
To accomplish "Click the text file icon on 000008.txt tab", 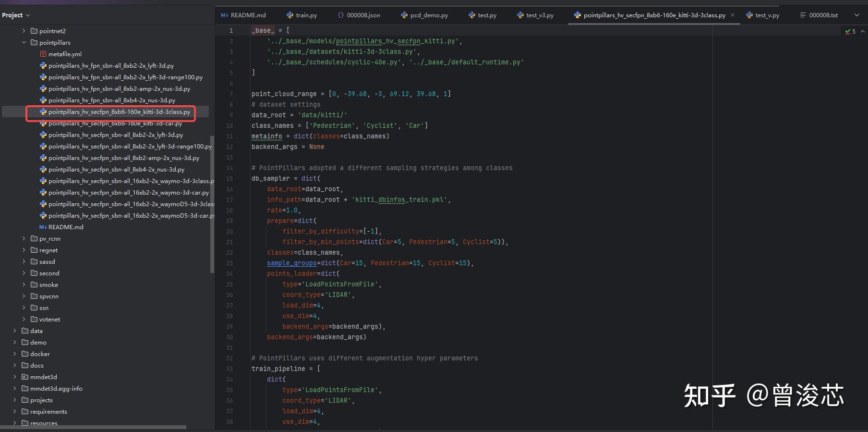I will click(803, 15).
